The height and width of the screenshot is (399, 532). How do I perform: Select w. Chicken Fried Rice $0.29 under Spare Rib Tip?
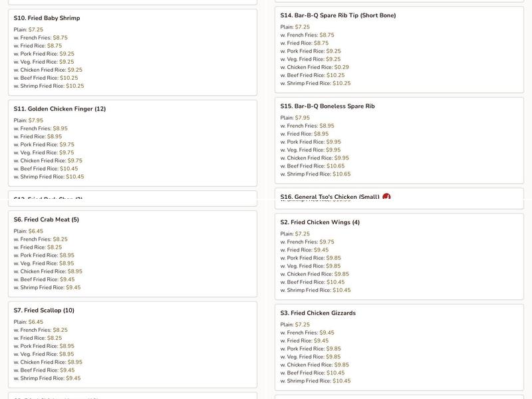[315, 67]
